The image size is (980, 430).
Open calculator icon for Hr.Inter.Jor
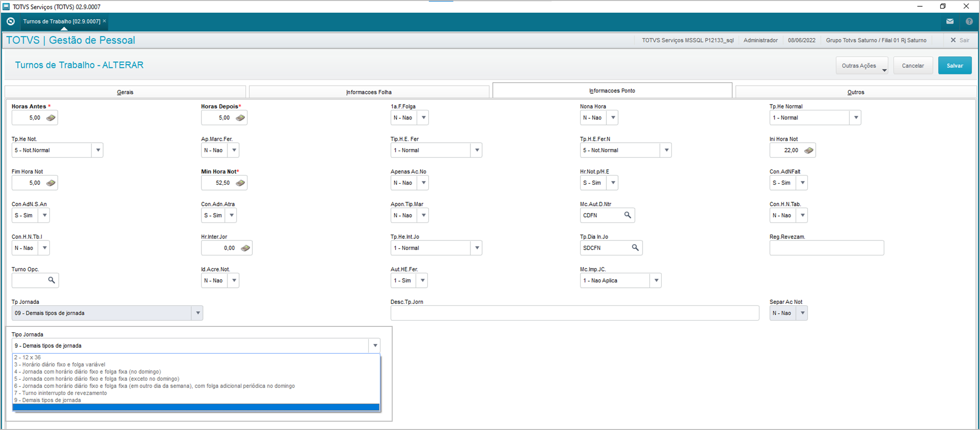pos(245,248)
